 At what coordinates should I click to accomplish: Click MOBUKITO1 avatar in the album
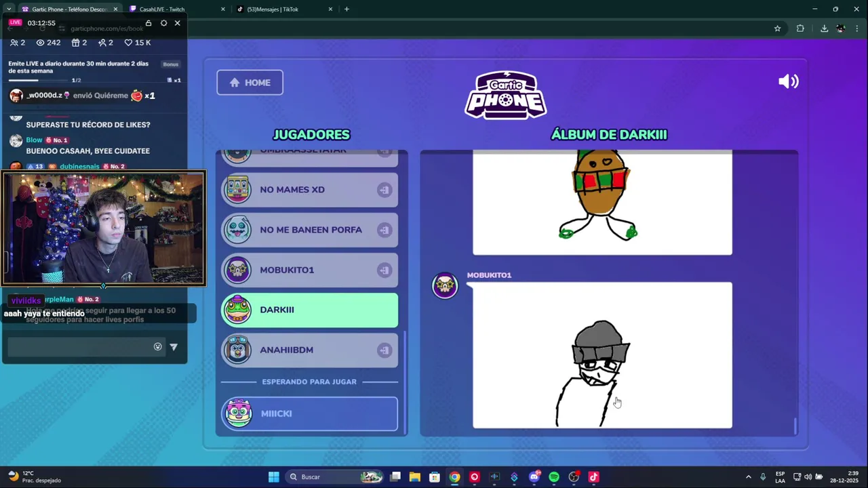(446, 285)
